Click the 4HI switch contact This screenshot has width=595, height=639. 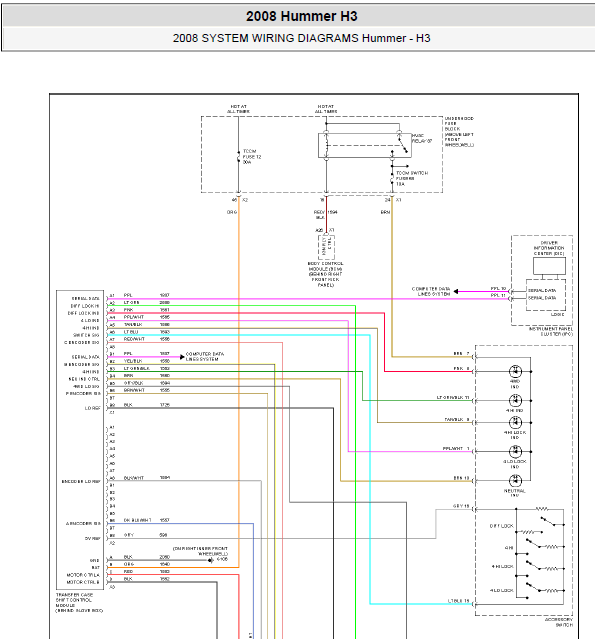coord(534,544)
